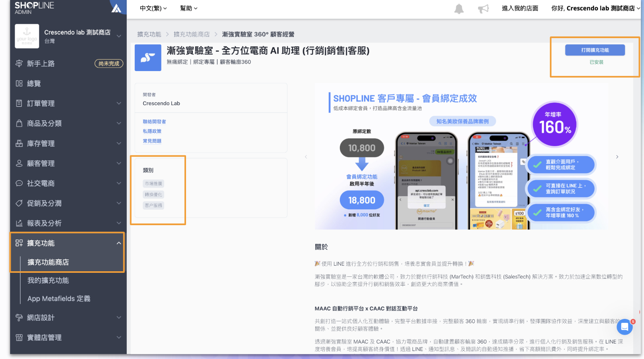
Task: Open the 幫助 help dropdown
Action: tap(188, 8)
